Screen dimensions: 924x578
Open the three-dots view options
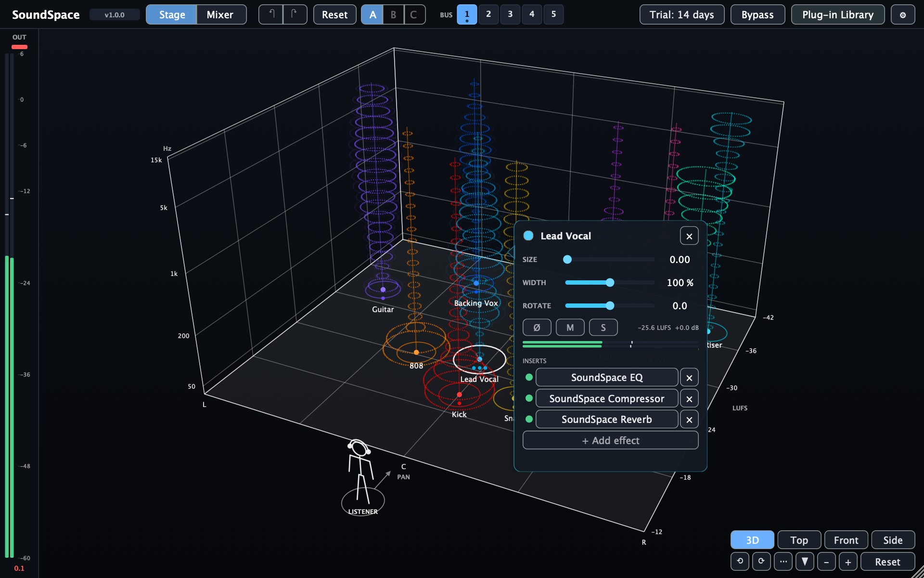[x=783, y=561]
